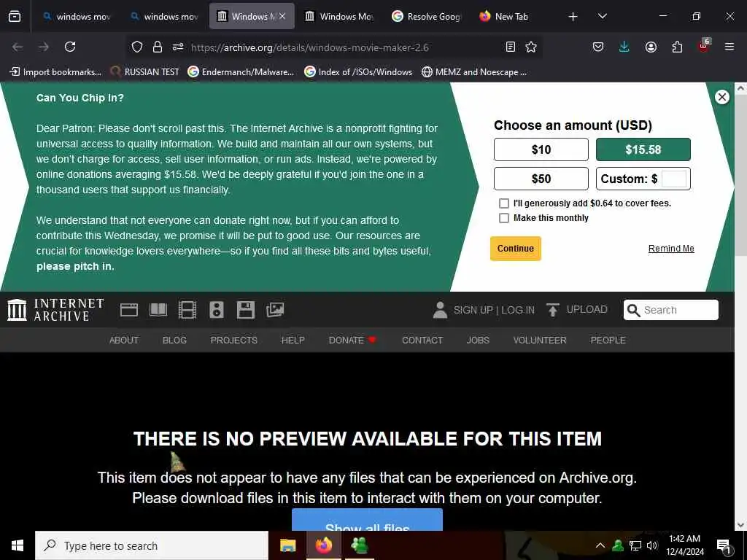Switch to the New Tab tab
Image resolution: width=747 pixels, height=560 pixels.
[x=514, y=17]
